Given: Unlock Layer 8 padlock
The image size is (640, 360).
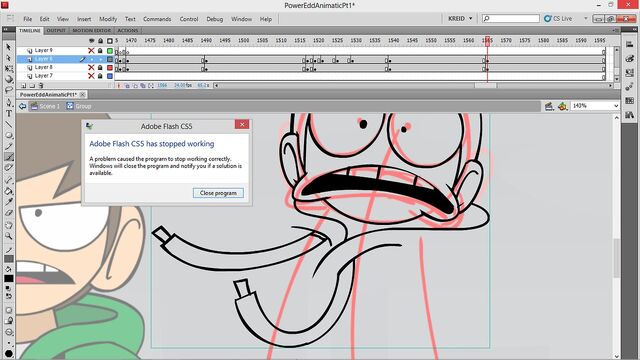Looking at the screenshot, I should [x=100, y=67].
